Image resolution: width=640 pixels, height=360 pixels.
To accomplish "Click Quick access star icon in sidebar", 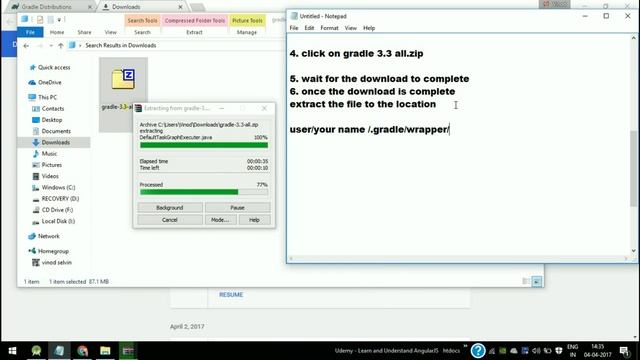I will pos(32,67).
